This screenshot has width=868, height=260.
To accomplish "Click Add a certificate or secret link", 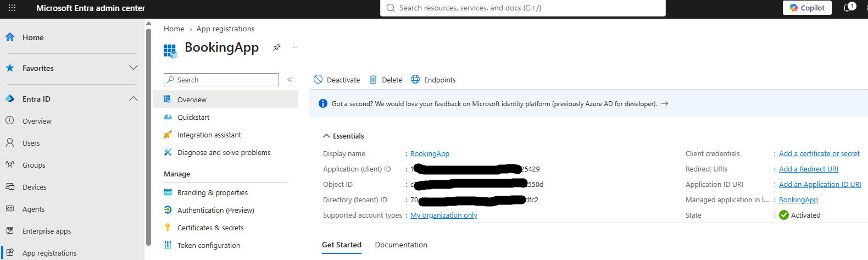I will pyautogui.click(x=819, y=153).
